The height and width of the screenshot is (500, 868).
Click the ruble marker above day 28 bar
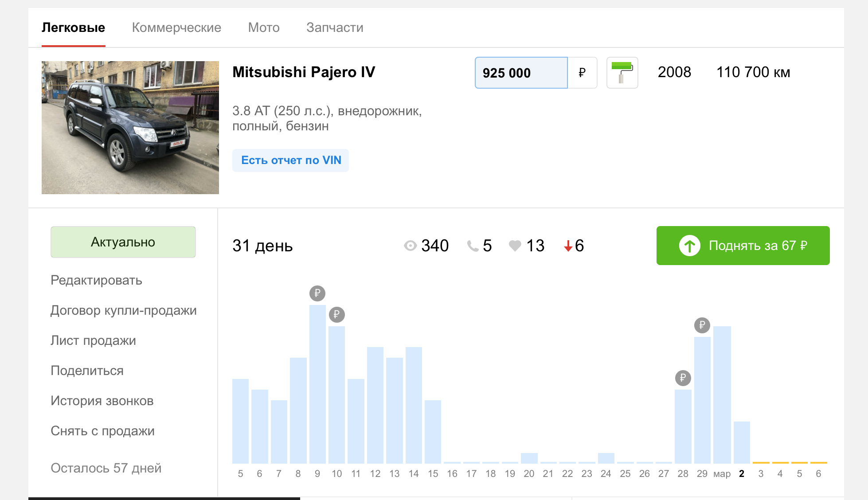click(683, 378)
